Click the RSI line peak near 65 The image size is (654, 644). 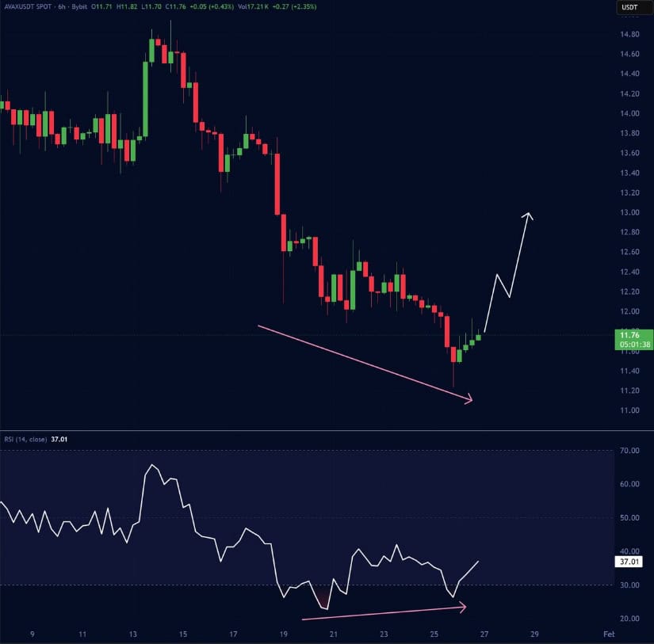pos(151,466)
